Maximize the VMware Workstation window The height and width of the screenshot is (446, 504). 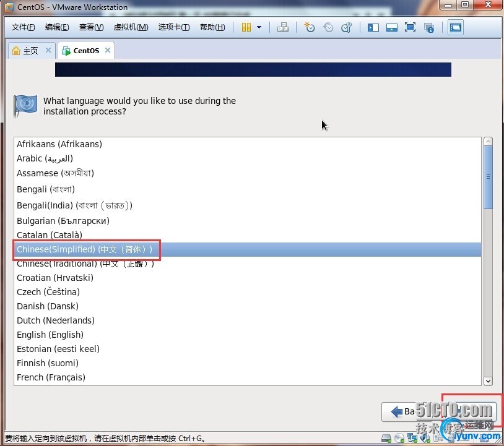click(x=465, y=5)
